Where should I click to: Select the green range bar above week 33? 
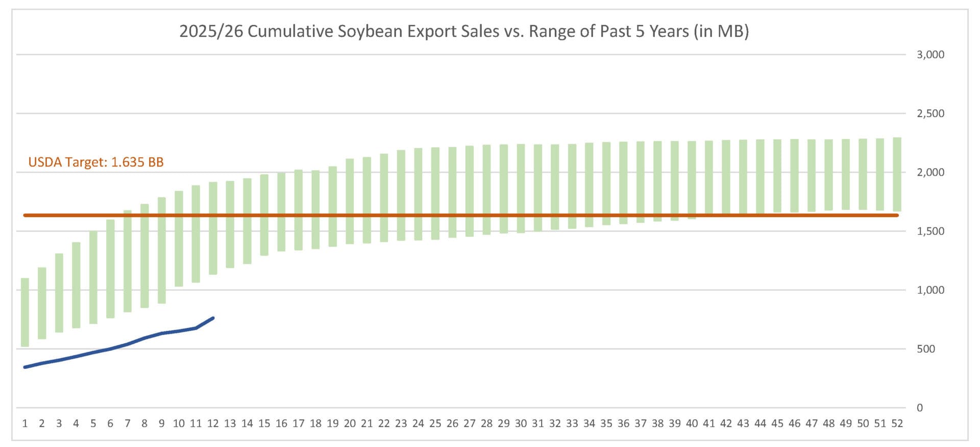coord(572,186)
